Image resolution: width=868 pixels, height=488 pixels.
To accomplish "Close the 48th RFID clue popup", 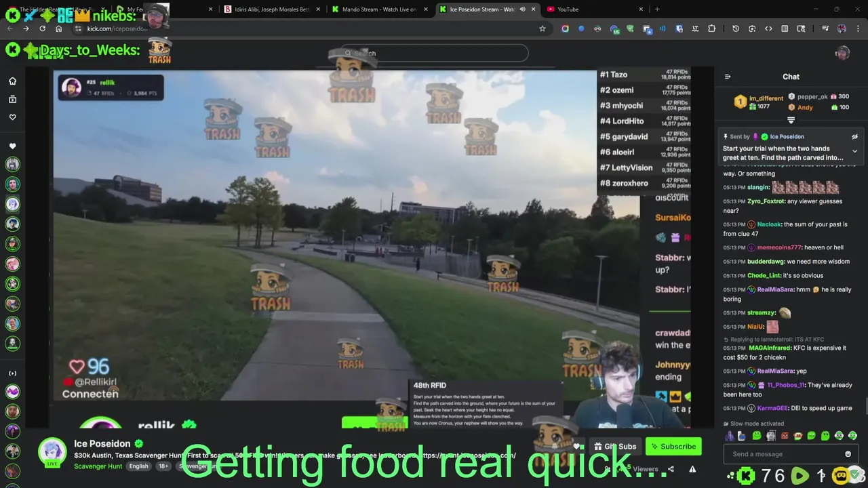I will 561,384.
